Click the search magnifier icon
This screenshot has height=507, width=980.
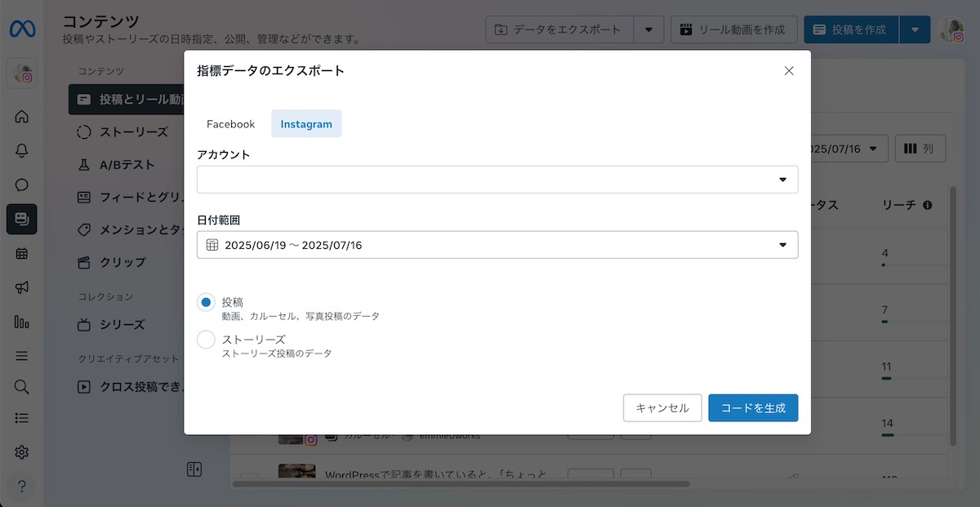[22, 386]
